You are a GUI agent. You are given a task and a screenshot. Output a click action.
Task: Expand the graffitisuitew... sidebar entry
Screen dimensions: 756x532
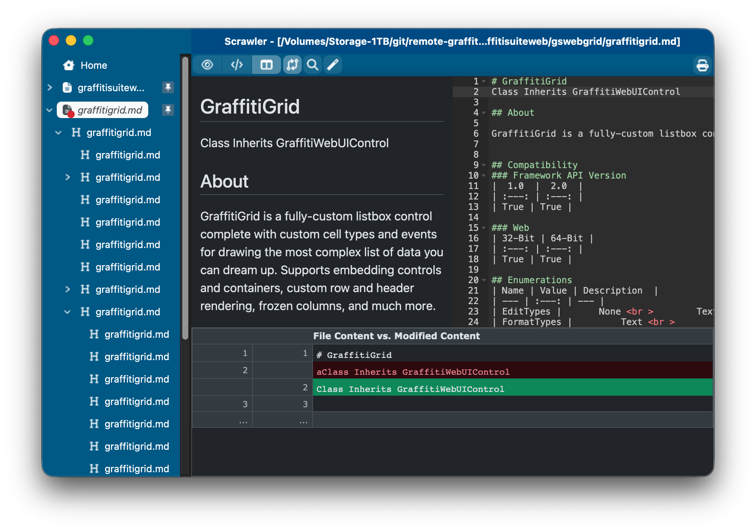point(50,87)
